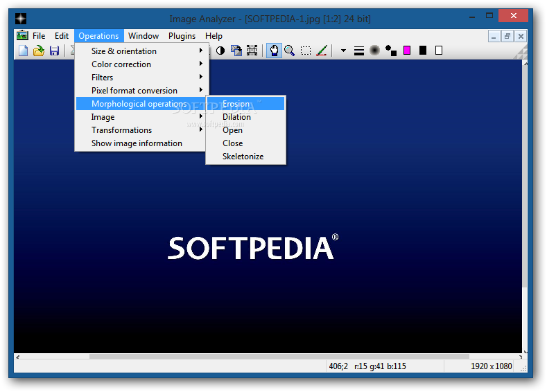This screenshot has width=547, height=392.
Task: Click the horizontal scrollbar thumb
Action: (x=279, y=357)
